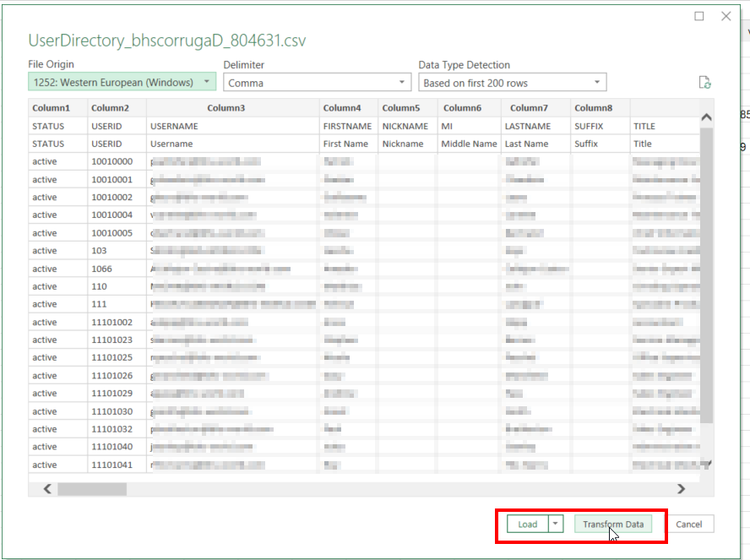Click the Transform Data button
Screen dimensions: 750x560
(x=613, y=525)
